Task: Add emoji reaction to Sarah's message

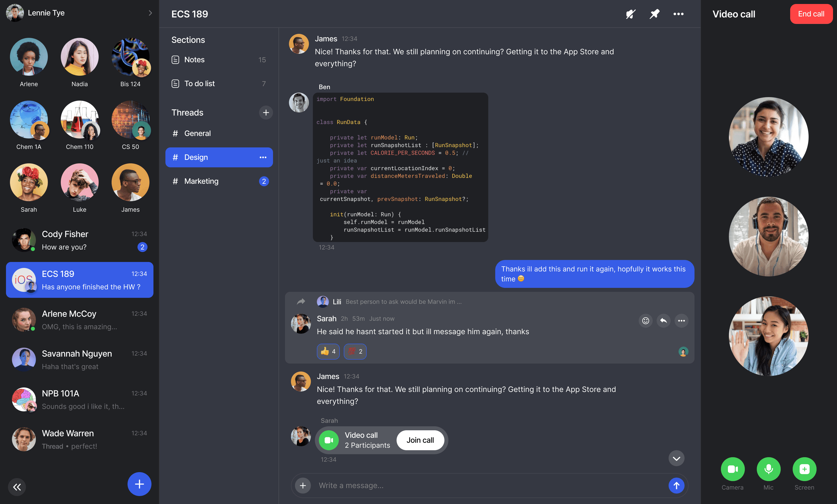Action: [646, 321]
